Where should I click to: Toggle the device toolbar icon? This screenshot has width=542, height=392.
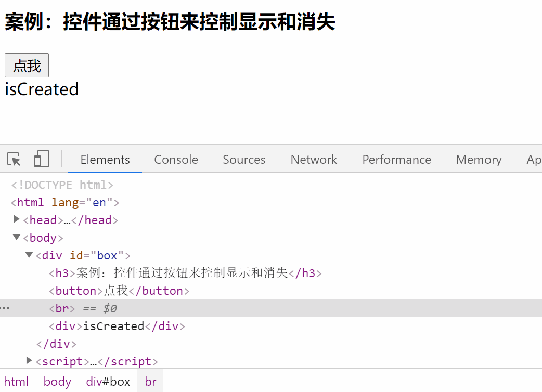(41, 160)
